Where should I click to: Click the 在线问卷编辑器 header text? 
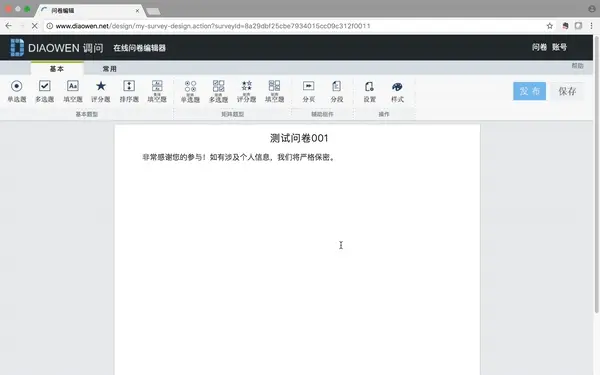139,48
